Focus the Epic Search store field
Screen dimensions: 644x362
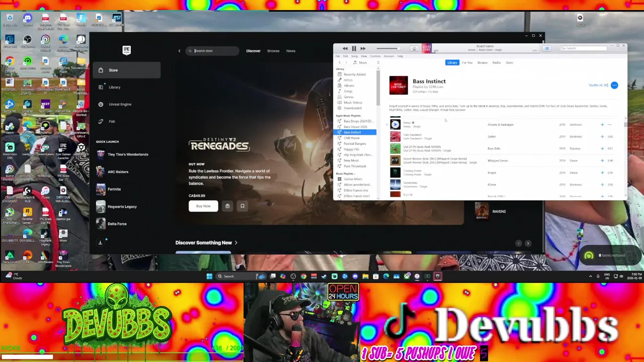(x=212, y=51)
